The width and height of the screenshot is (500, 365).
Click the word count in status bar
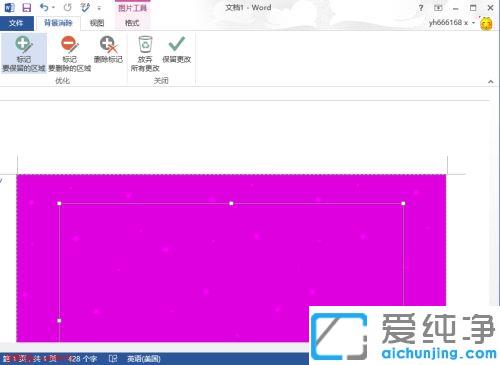point(82,359)
